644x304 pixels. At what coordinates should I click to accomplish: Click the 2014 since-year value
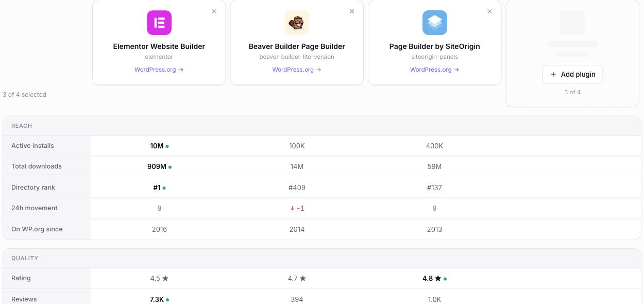click(297, 229)
